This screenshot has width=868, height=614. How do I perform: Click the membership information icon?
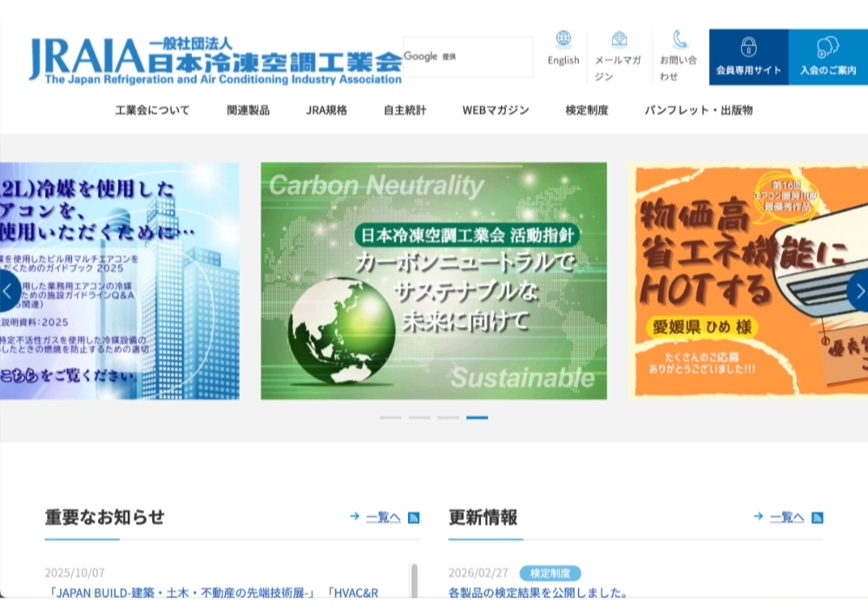pos(828,47)
